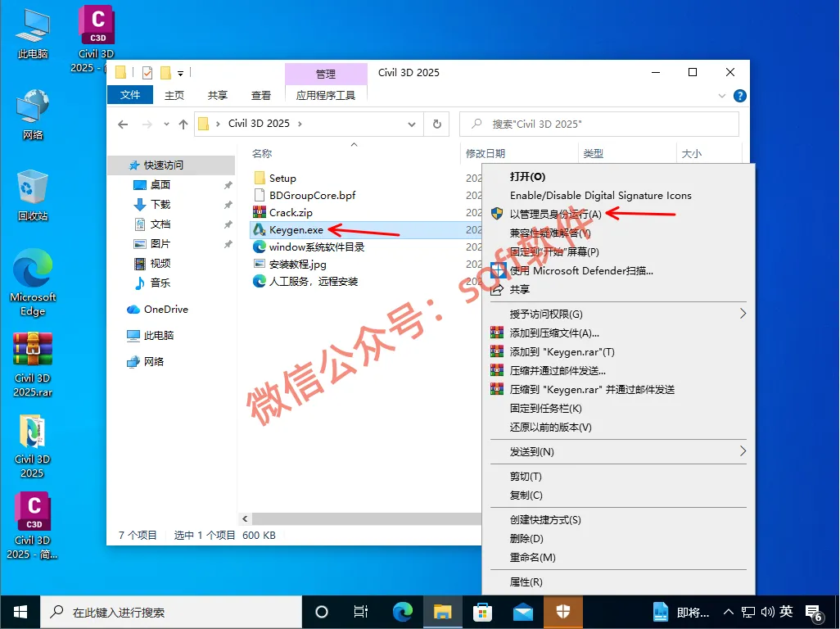
Task: Open the 文件 ribbon tab
Action: [x=130, y=95]
